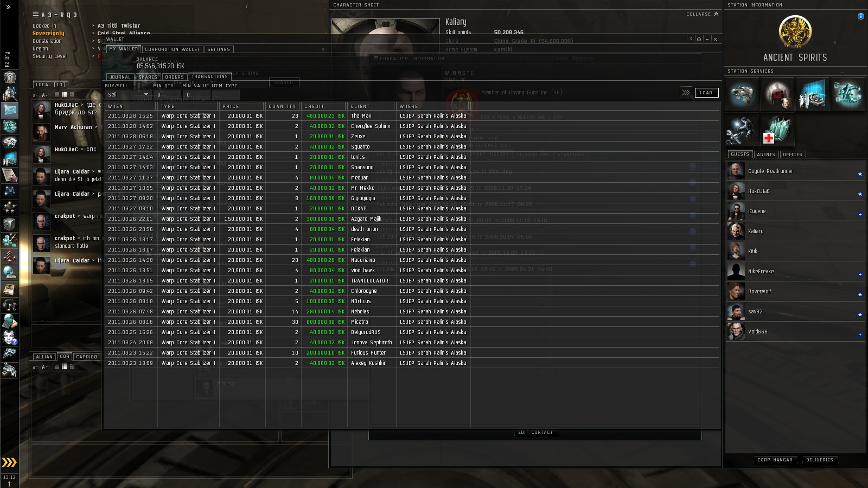Open the Bounty Office station service
Viewport: 868px width, 488px height.
click(777, 94)
